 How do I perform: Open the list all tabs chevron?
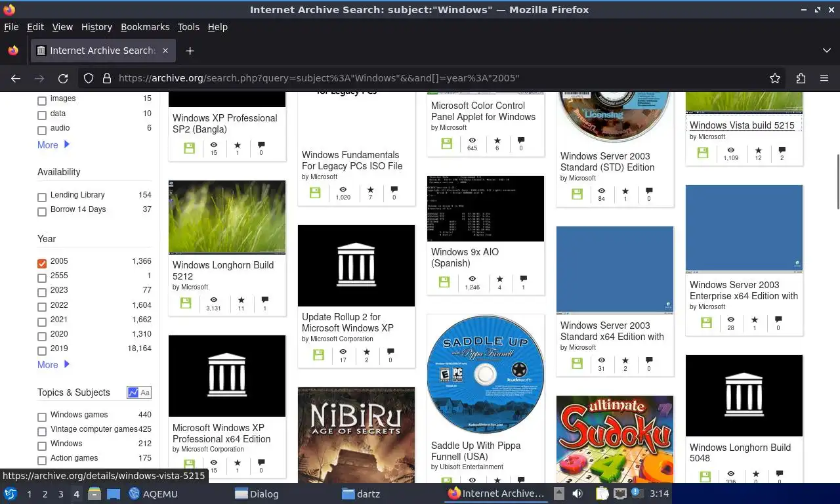[826, 51]
